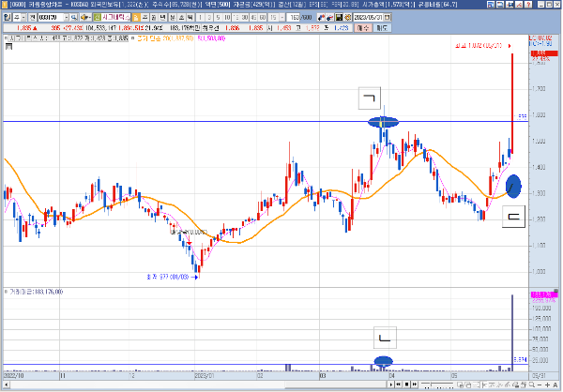Click the 전 button beside stock code

pos(33,17)
